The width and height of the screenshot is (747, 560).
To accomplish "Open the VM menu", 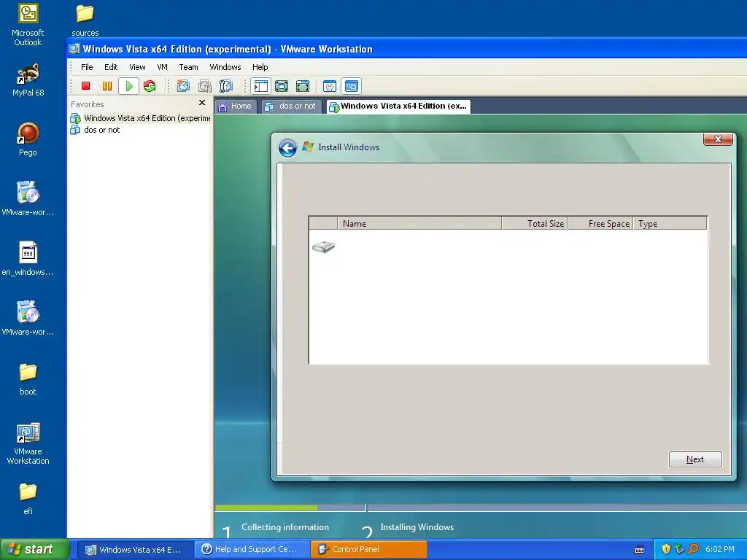I will (x=162, y=67).
